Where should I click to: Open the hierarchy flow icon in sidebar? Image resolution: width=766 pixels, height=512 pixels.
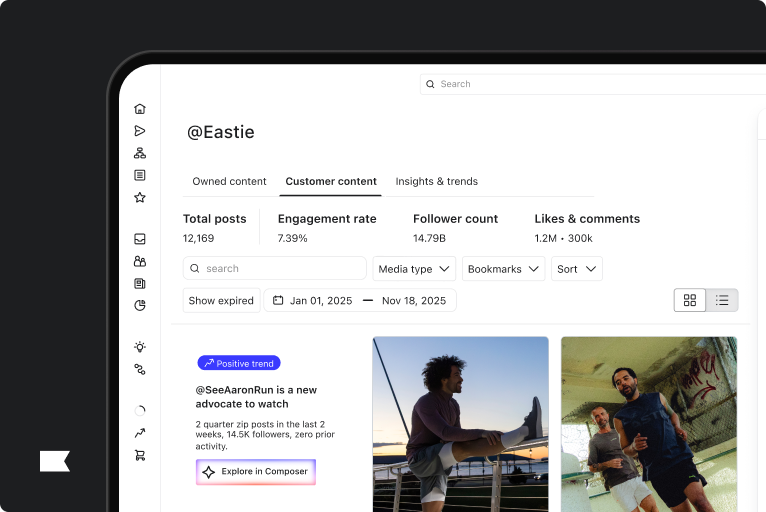[140, 153]
